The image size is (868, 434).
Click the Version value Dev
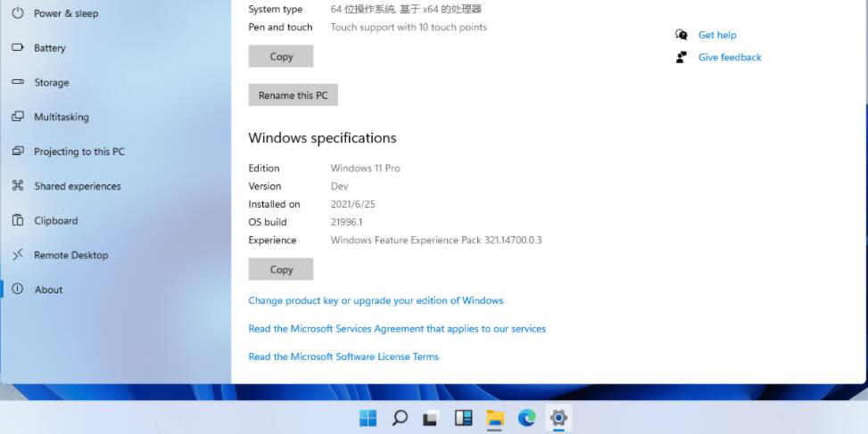pyautogui.click(x=339, y=186)
